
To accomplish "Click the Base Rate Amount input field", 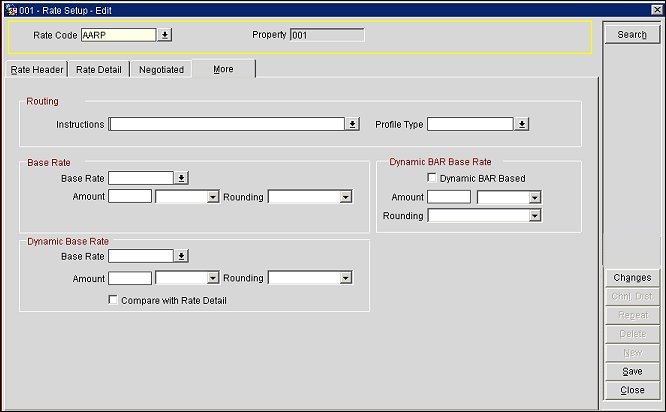I will (x=130, y=197).
